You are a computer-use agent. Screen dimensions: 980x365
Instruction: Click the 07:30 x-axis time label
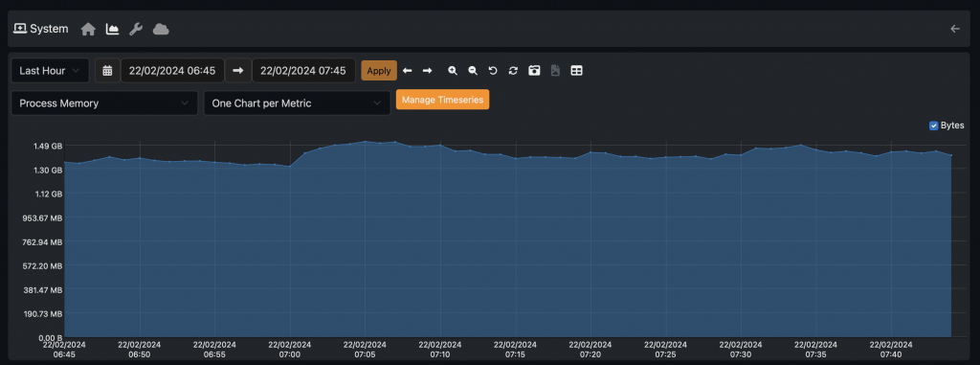point(741,350)
